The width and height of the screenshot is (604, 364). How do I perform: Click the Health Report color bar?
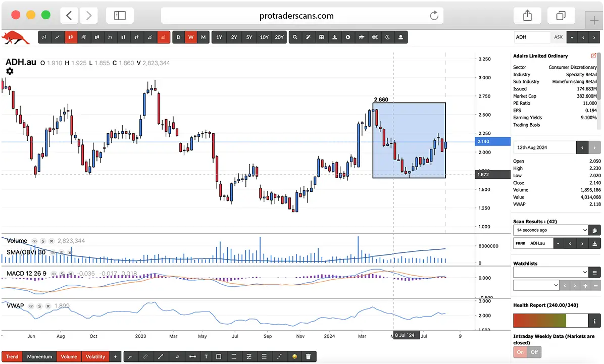(551, 321)
